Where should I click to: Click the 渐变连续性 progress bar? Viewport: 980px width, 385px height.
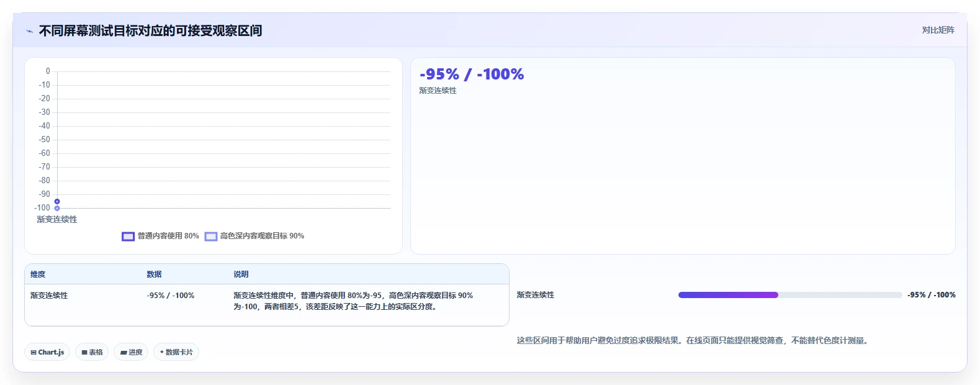790,295
